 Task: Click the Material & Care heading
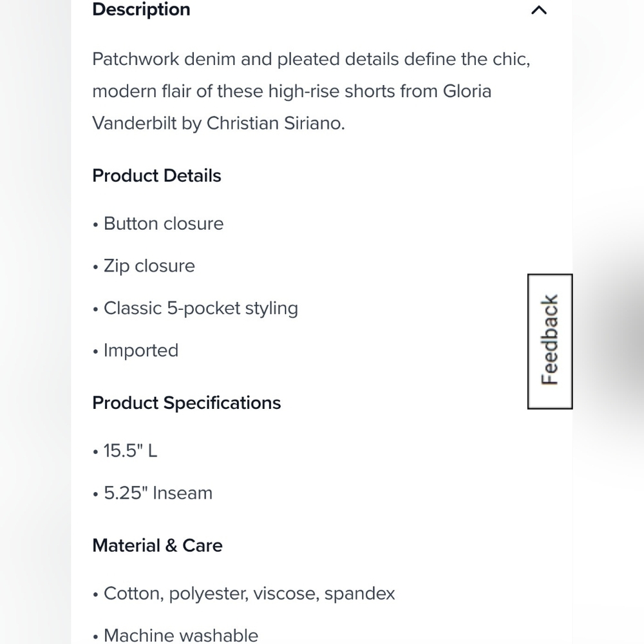[157, 545]
